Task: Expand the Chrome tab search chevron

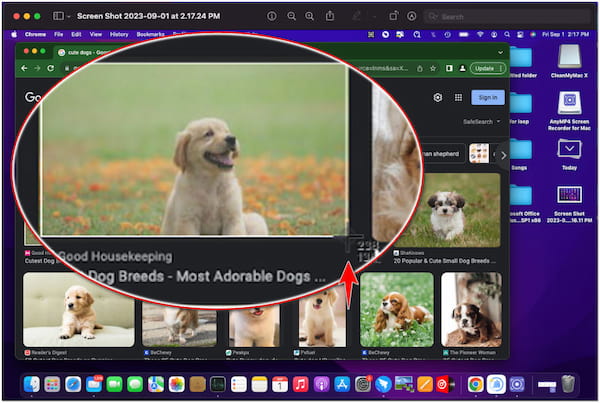Action: (x=501, y=52)
